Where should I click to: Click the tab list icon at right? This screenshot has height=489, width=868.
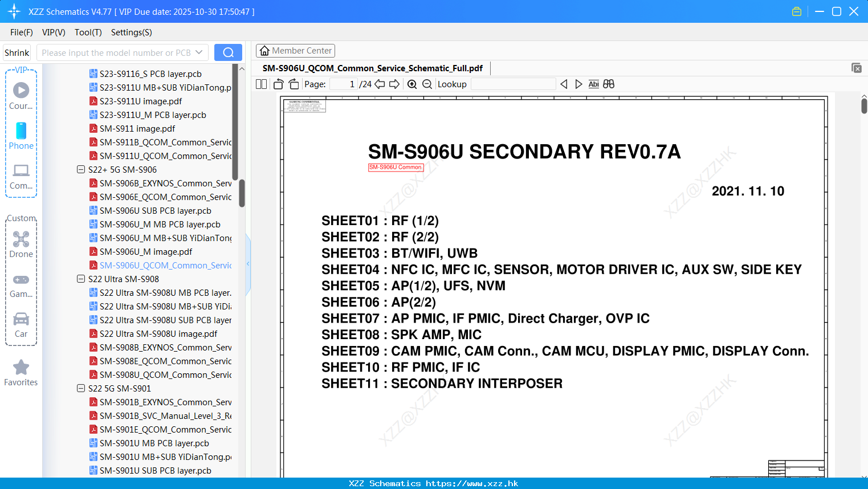(x=857, y=68)
